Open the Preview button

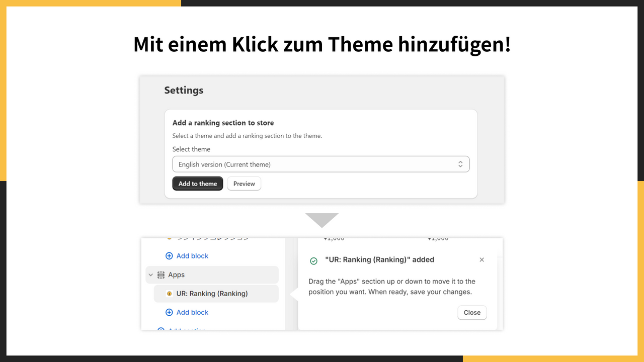coord(244,184)
